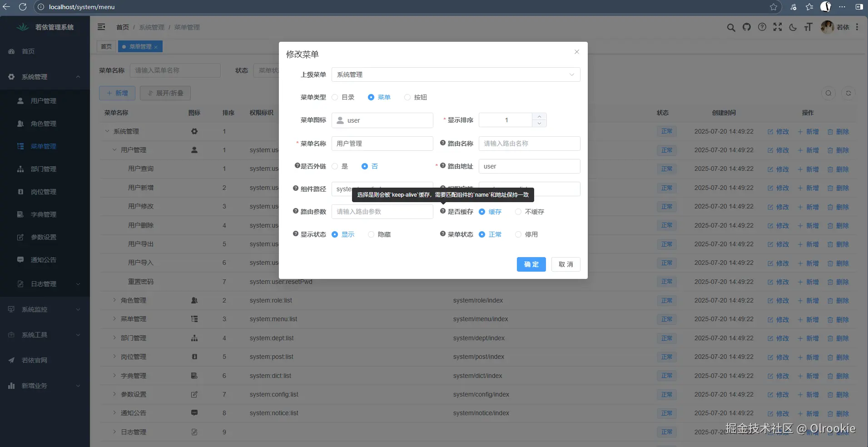The image size is (868, 447).
Task: Increment 显示排序 with the up stepper
Action: (539, 117)
